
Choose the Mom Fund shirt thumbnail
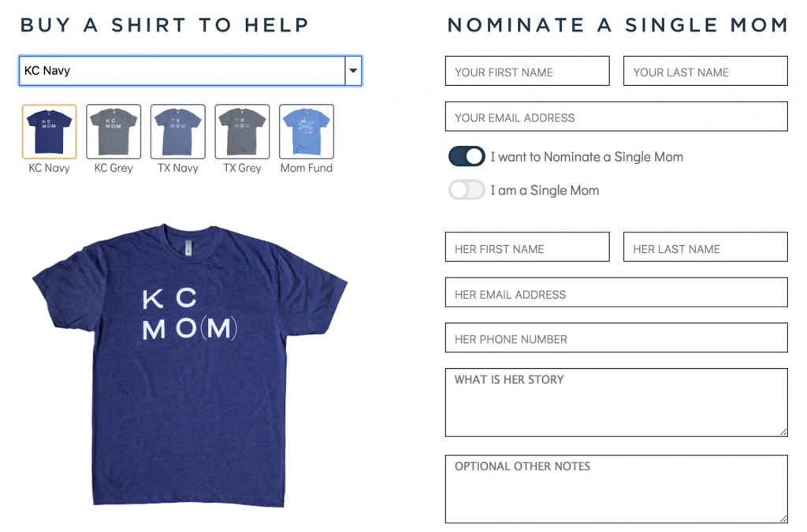(x=307, y=132)
